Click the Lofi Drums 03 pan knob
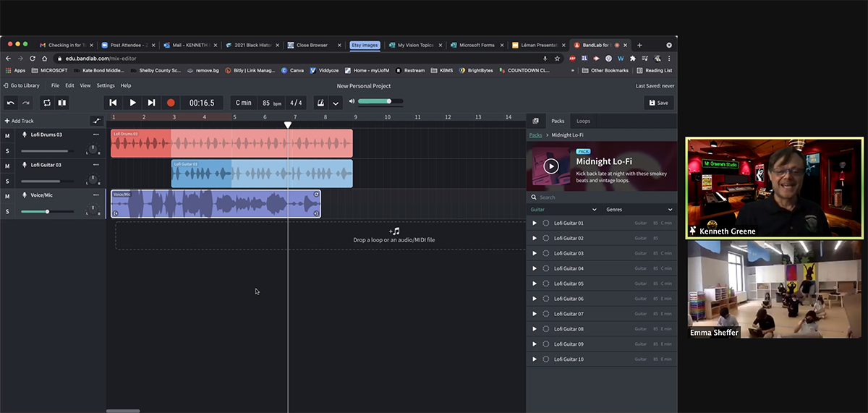Viewport: 868px width, 413px height. coord(93,150)
